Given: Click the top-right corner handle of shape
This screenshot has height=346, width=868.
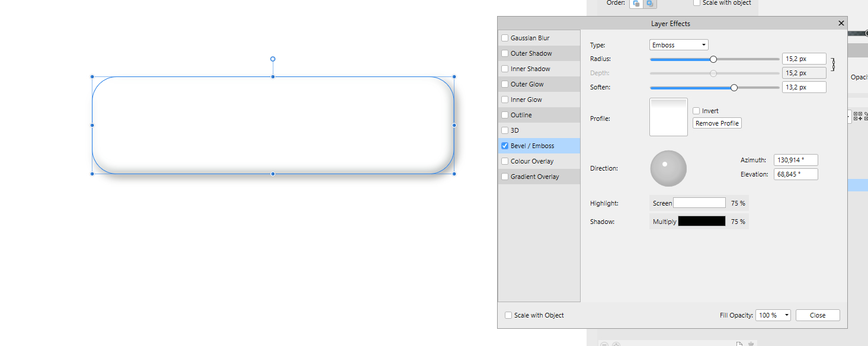Looking at the screenshot, I should coord(454,76).
